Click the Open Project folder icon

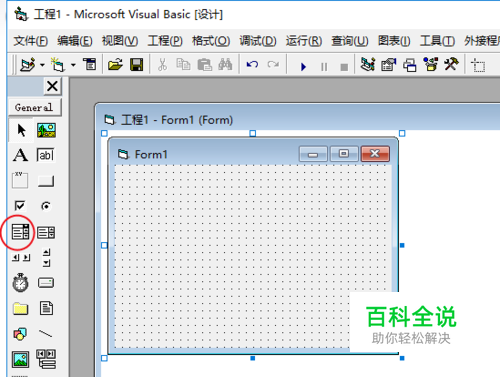pos(115,64)
